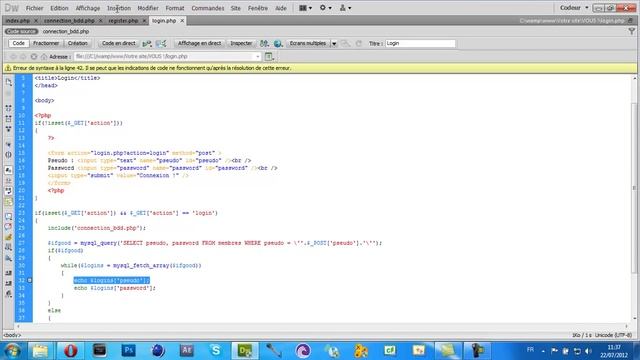Click Collapse Full Tag icon
Image resolution: width=640 pixels, height=360 pixels.
tap(9, 108)
